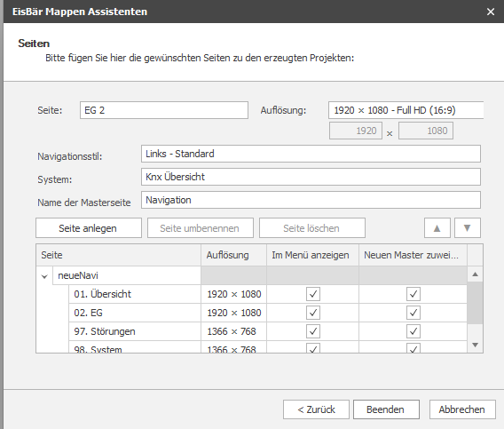Open the Auflösung resolution dropdown

point(406,110)
